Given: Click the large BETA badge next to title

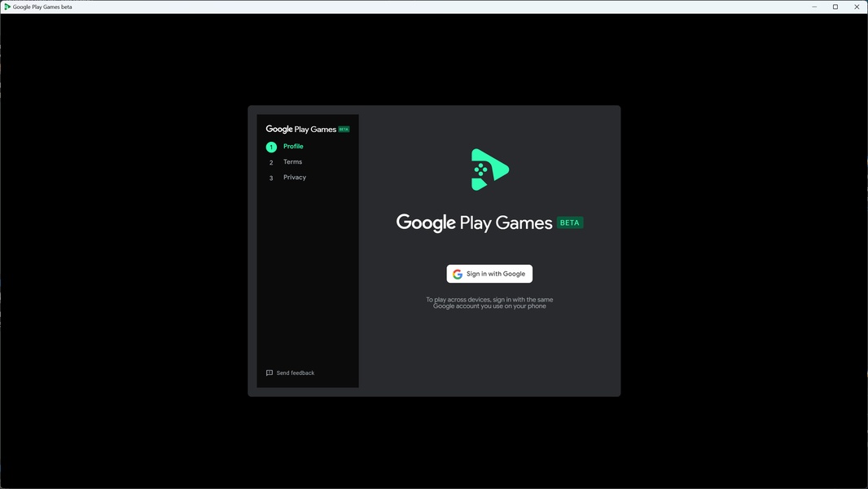Looking at the screenshot, I should tap(570, 222).
